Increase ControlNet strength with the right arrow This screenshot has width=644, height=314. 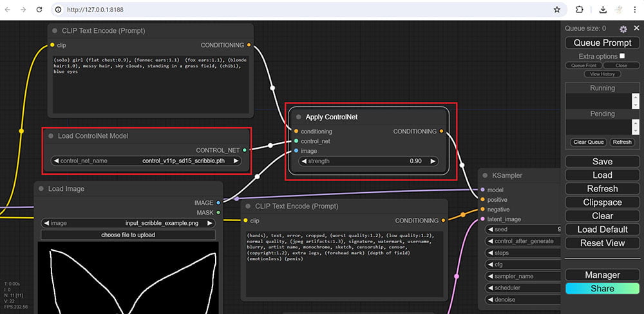(433, 161)
